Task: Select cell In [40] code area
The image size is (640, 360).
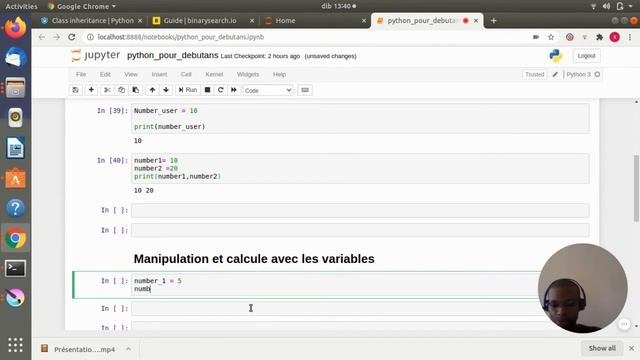Action: pyautogui.click(x=360, y=168)
